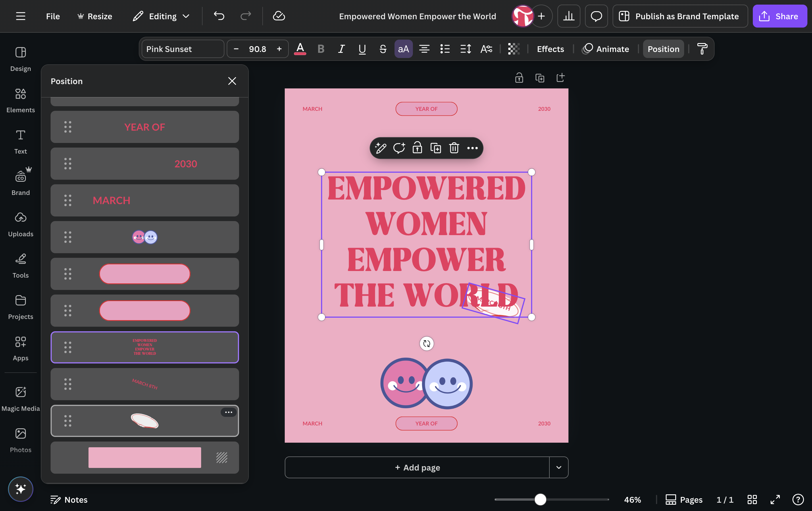The height and width of the screenshot is (511, 812).
Task: Open more options on the oval layer
Action: pyautogui.click(x=229, y=412)
